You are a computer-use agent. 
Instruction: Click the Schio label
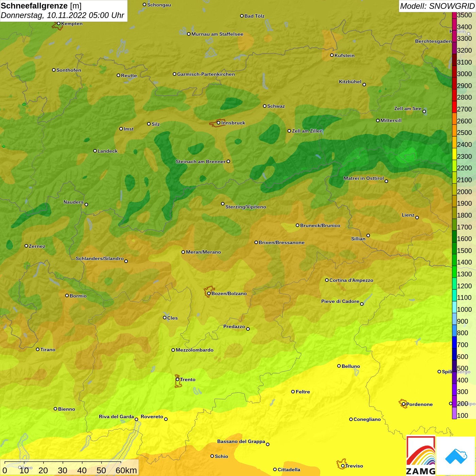pos(221,456)
